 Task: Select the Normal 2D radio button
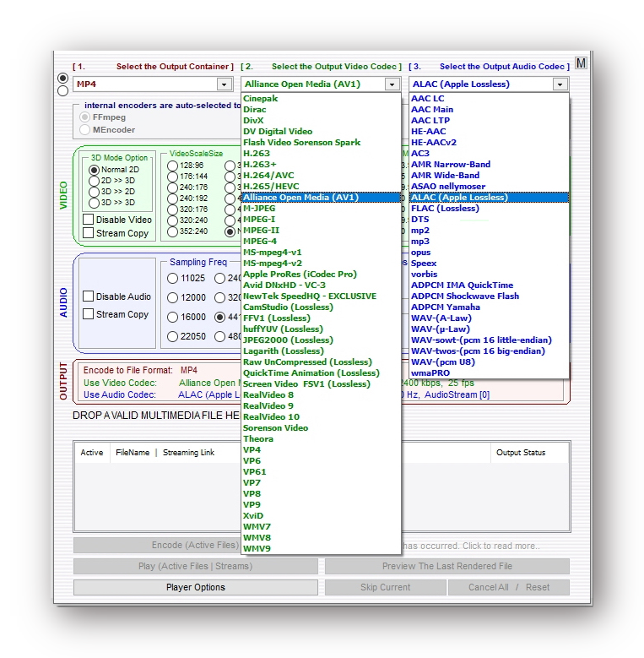click(x=95, y=170)
